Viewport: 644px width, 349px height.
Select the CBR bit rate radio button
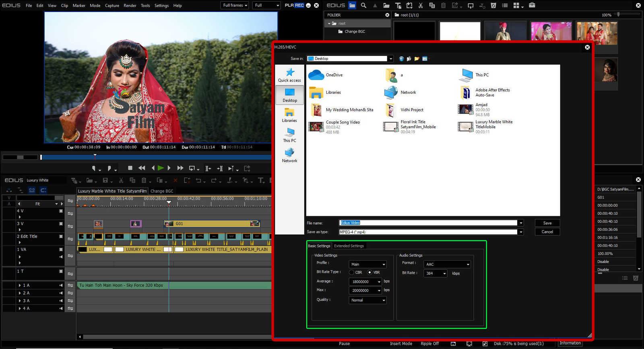351,273
